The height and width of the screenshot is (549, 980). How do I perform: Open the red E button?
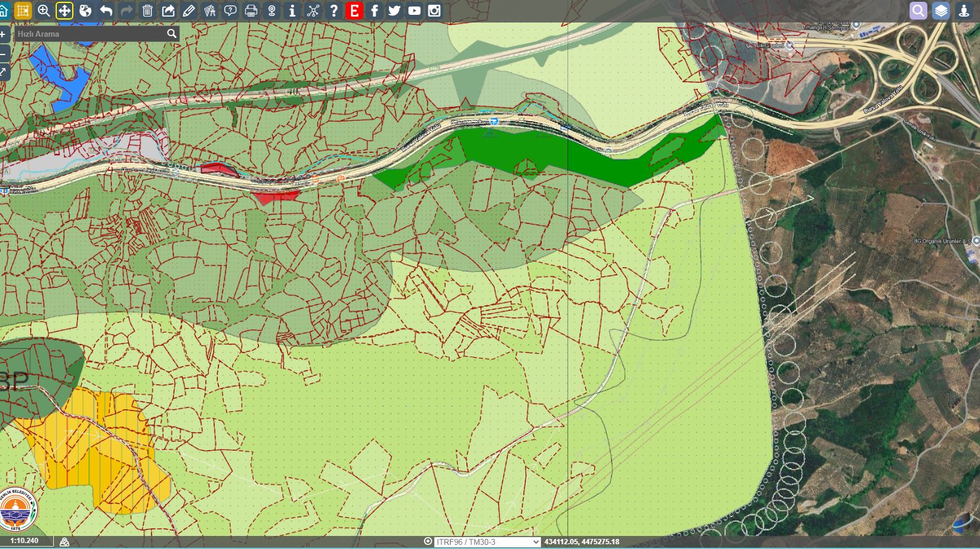point(354,11)
